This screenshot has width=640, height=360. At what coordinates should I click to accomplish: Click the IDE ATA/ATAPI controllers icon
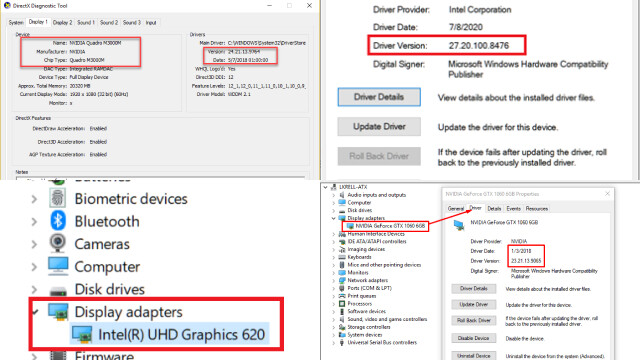342,241
